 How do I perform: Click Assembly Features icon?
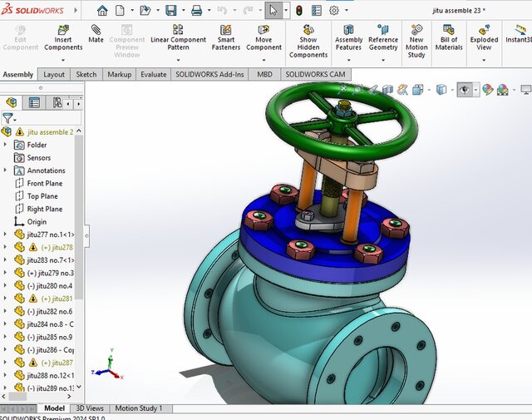348,38
